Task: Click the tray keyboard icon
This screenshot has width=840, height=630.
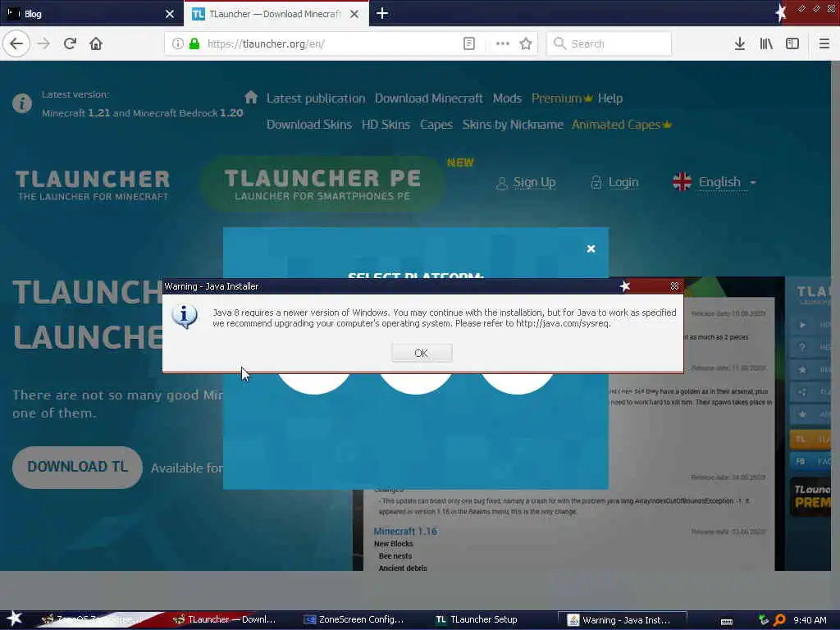Action: [727, 621]
